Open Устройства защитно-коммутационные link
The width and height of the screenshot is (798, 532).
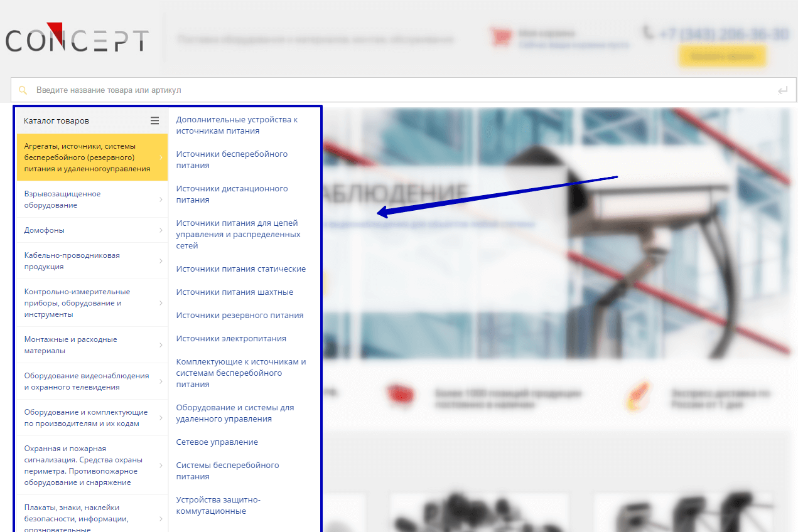218,506
